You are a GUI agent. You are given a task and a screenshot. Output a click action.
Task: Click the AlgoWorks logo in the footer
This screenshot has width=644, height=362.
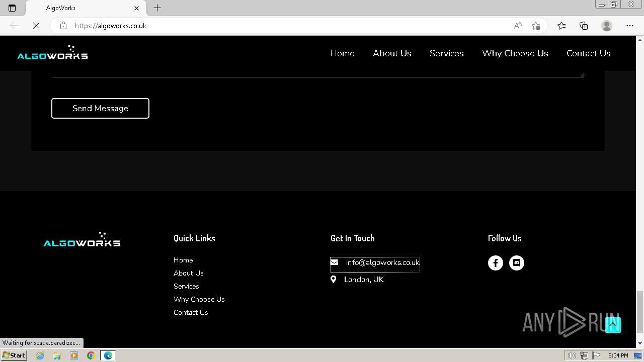82,239
